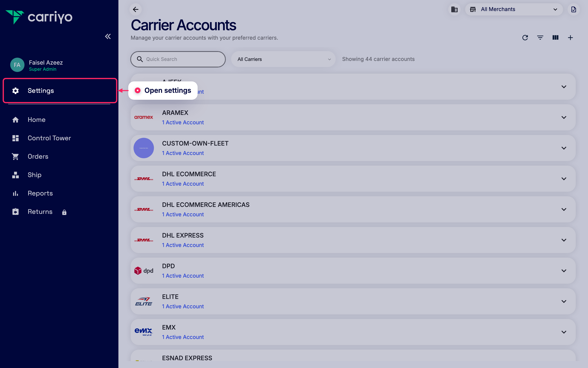
Task: Expand the first carrier row chevron
Action: (x=564, y=87)
